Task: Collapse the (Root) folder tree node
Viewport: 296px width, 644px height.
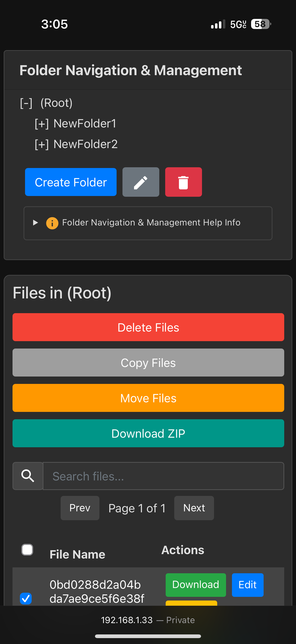Action: click(x=26, y=103)
